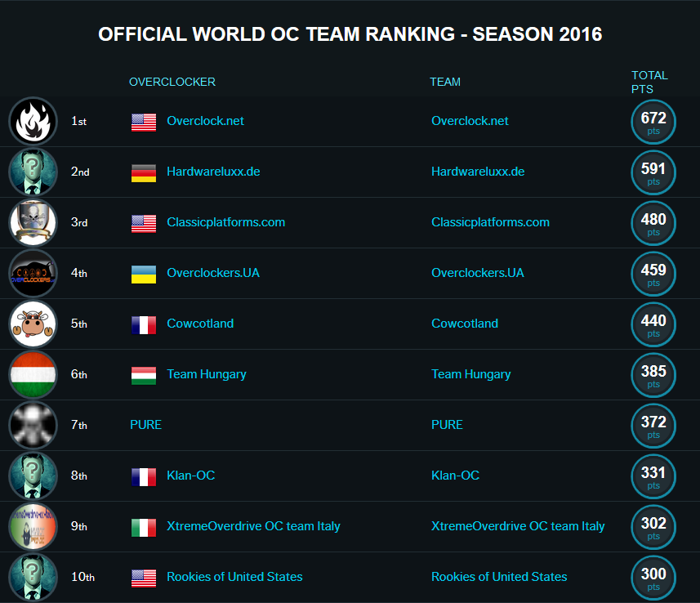Click the 459 pts circle badge
The height and width of the screenshot is (603, 700).
tap(653, 274)
